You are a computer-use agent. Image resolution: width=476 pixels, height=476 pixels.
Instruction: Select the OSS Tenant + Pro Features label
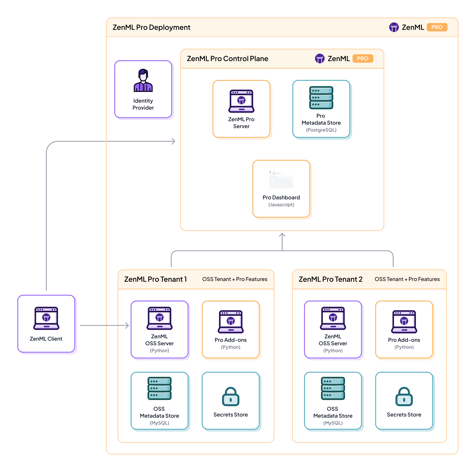[235, 279]
